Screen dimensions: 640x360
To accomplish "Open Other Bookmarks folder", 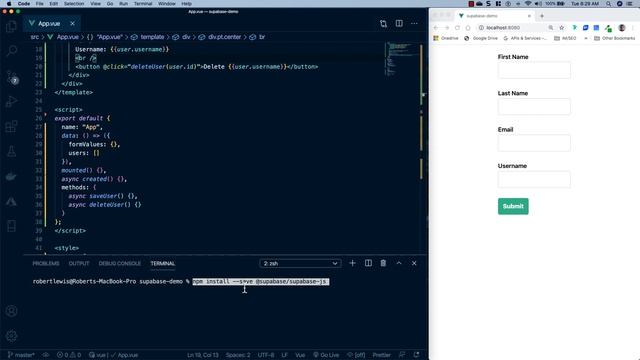I will click(614, 38).
